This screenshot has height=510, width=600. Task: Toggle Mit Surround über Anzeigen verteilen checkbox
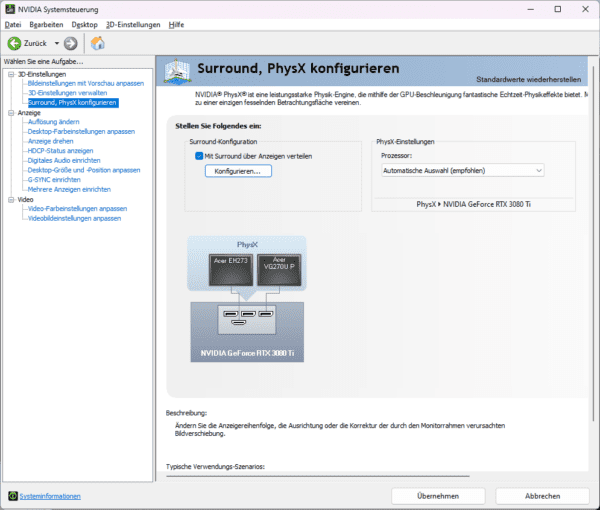point(199,156)
